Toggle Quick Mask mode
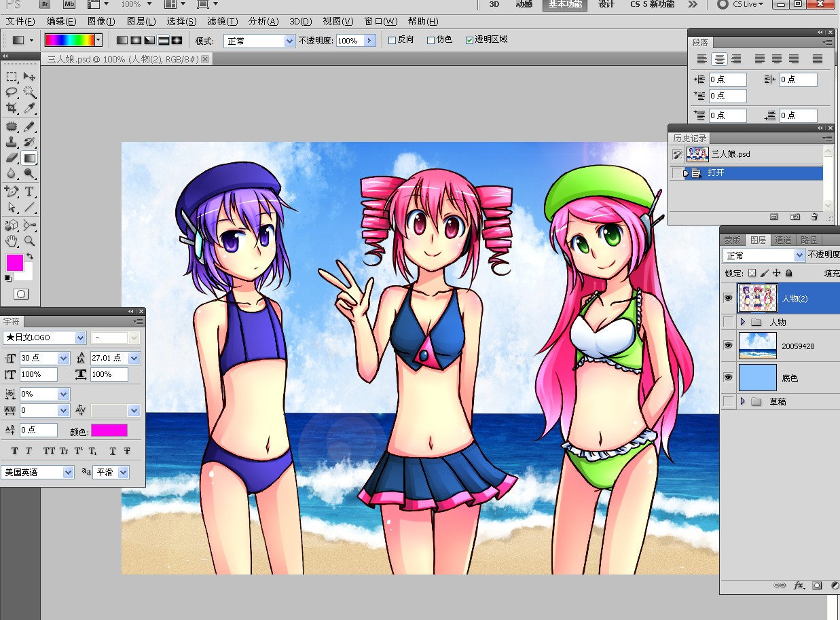This screenshot has width=840, height=620. click(x=21, y=294)
